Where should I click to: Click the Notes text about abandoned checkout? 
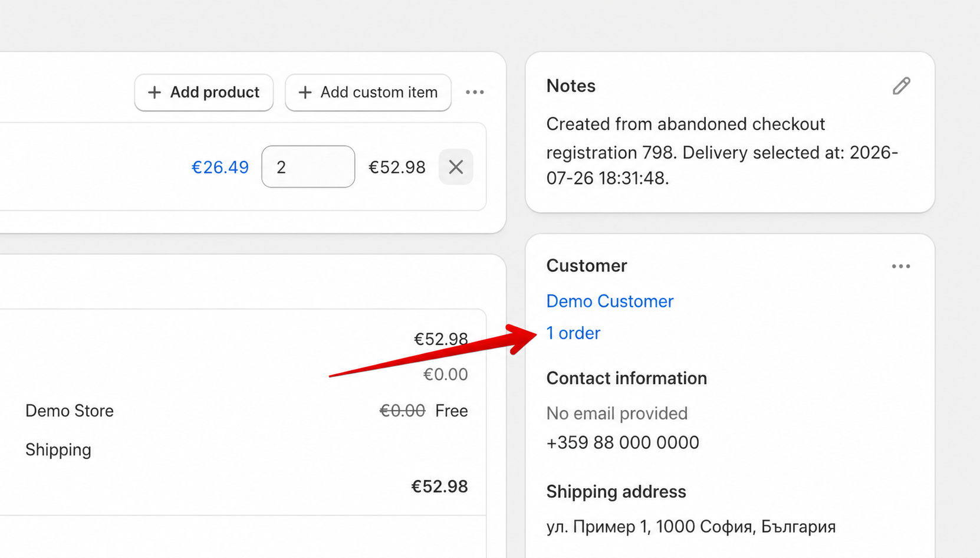point(722,151)
